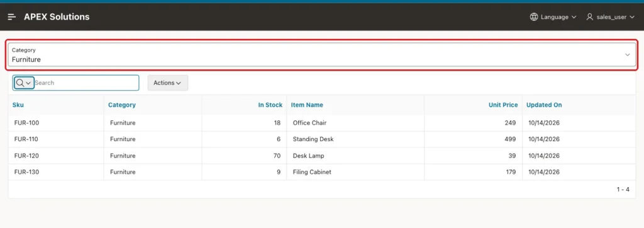
Task: Click in-stock value 70
Action: coord(277,156)
